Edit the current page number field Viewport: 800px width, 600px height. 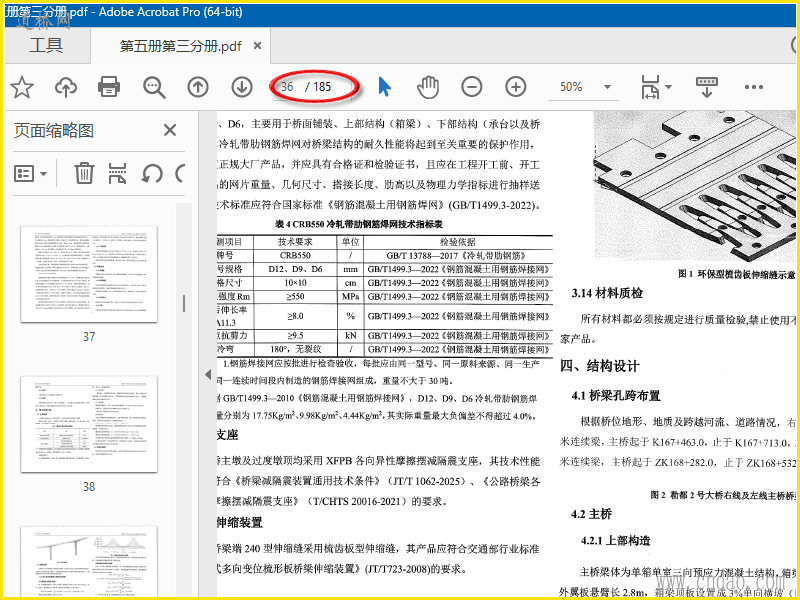tap(287, 87)
